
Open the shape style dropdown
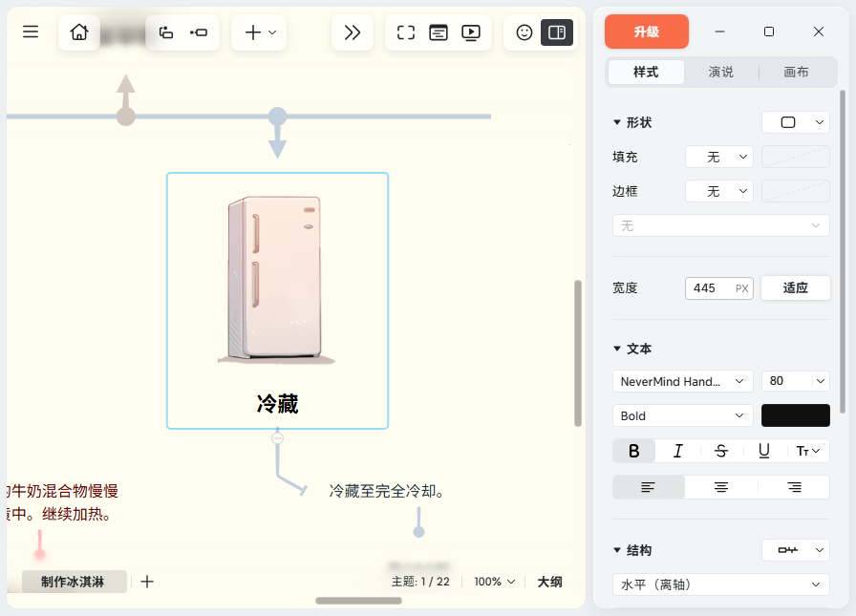796,122
